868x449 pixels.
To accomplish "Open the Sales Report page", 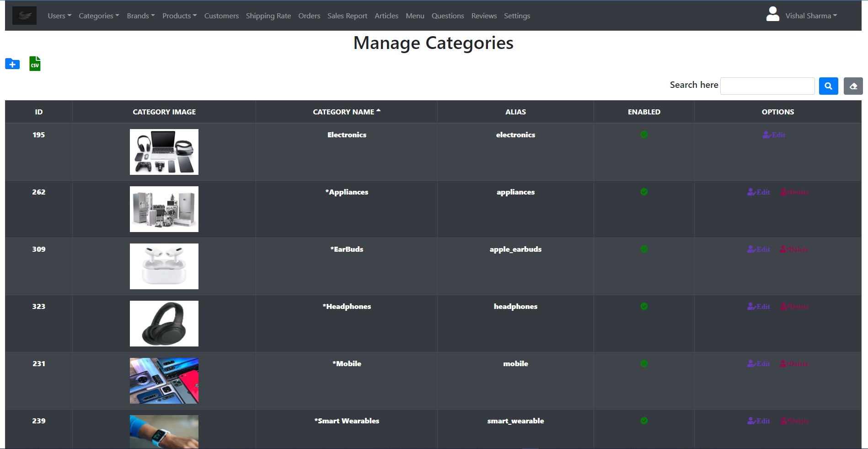I will pos(347,16).
